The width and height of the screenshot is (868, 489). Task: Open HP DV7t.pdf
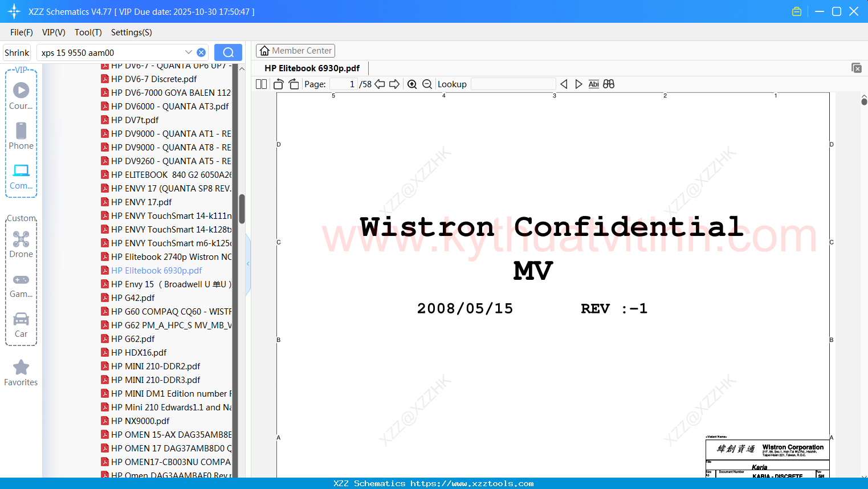click(x=135, y=120)
